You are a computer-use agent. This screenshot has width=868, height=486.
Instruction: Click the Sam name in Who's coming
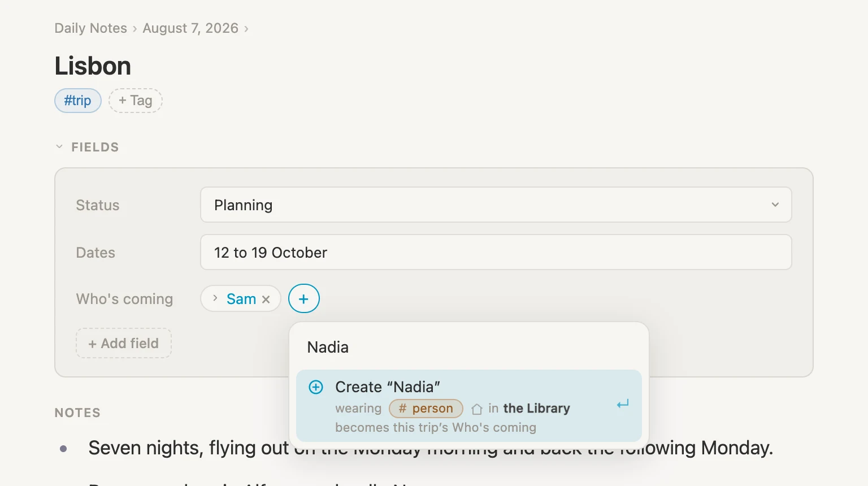[241, 299]
